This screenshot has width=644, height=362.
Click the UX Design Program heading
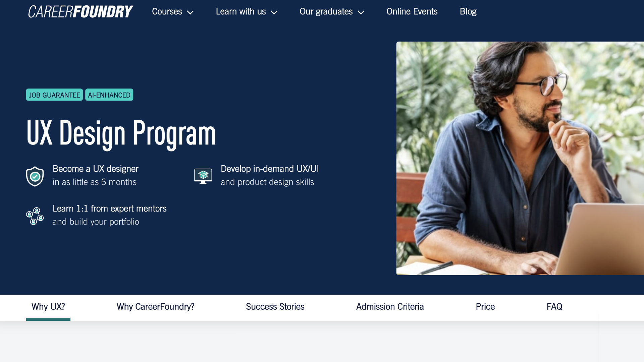[121, 134]
